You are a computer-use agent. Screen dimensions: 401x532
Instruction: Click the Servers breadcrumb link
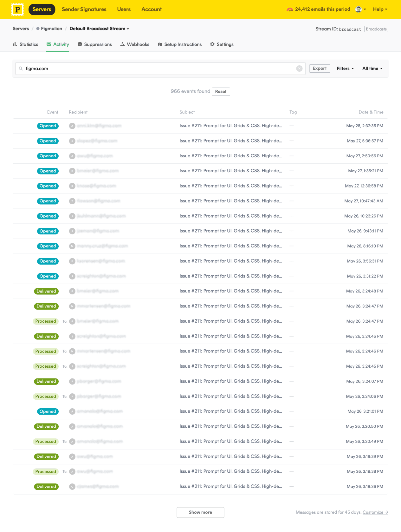click(21, 29)
